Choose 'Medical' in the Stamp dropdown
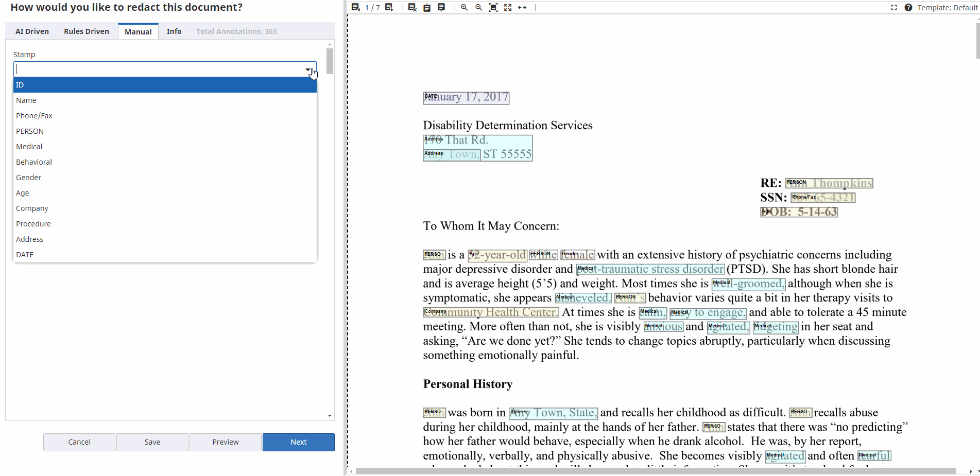The height and width of the screenshot is (476, 980). pyautogui.click(x=29, y=147)
